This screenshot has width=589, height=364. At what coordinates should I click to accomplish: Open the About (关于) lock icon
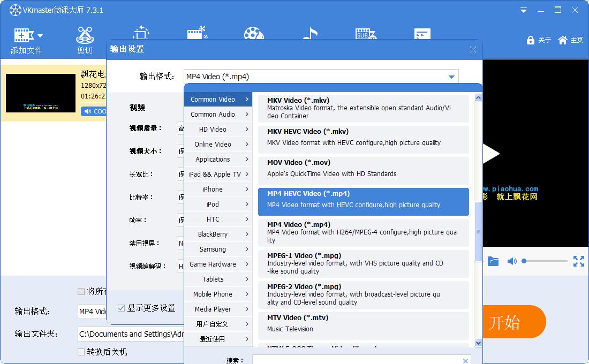tap(531, 40)
